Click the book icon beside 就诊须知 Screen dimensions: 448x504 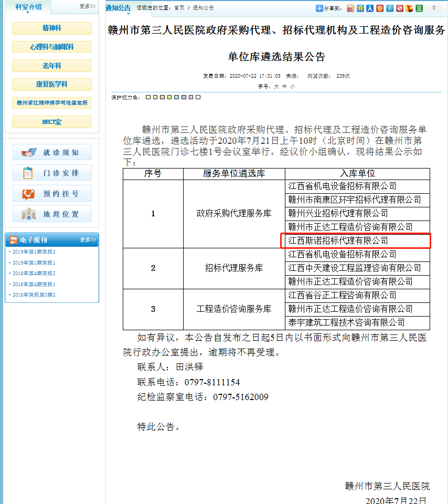tap(29, 152)
